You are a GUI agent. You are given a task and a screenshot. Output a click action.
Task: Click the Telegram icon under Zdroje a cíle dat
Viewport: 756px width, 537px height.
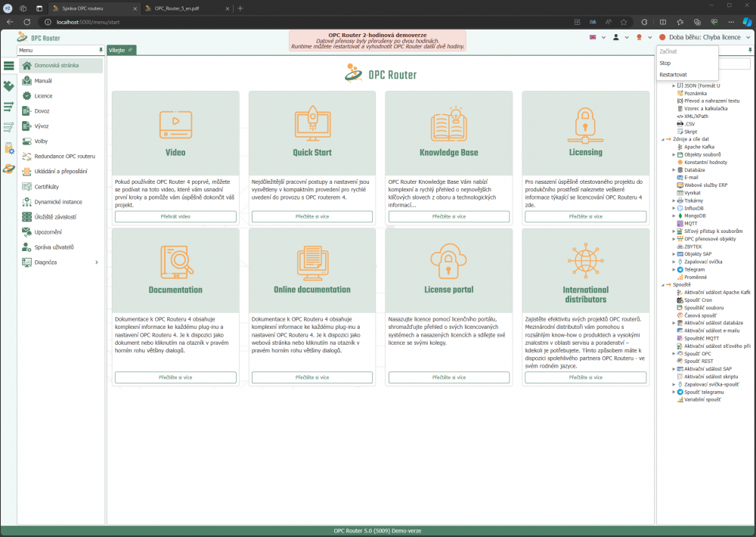680,270
